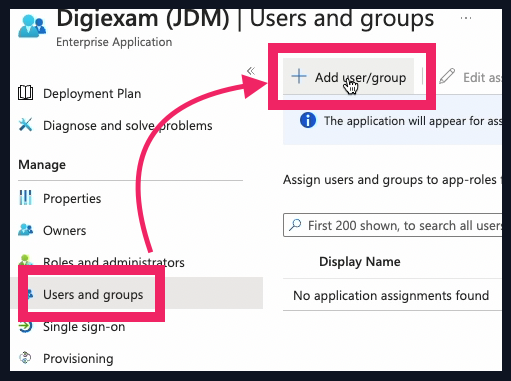511x381 pixels.
Task: Open Properties under Manage
Action: 72,199
